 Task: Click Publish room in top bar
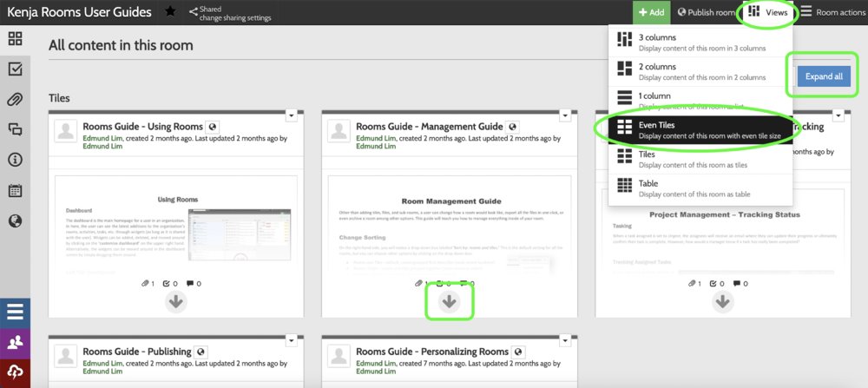706,12
